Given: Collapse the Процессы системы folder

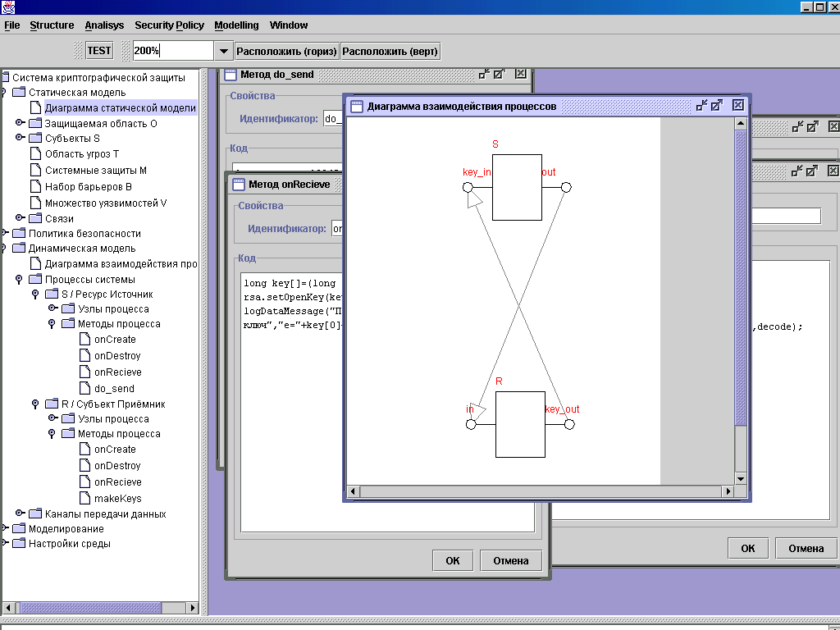Looking at the screenshot, I should [20, 280].
